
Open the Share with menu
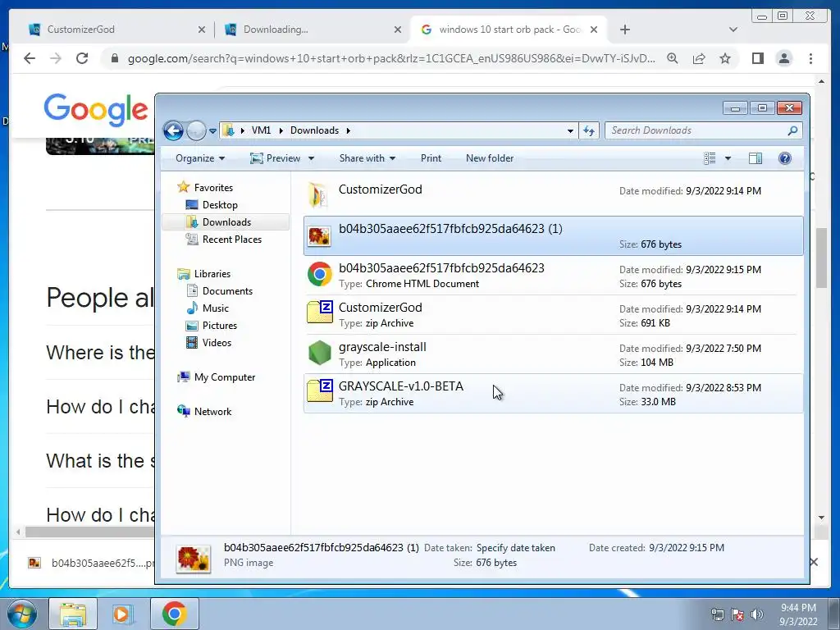point(367,158)
